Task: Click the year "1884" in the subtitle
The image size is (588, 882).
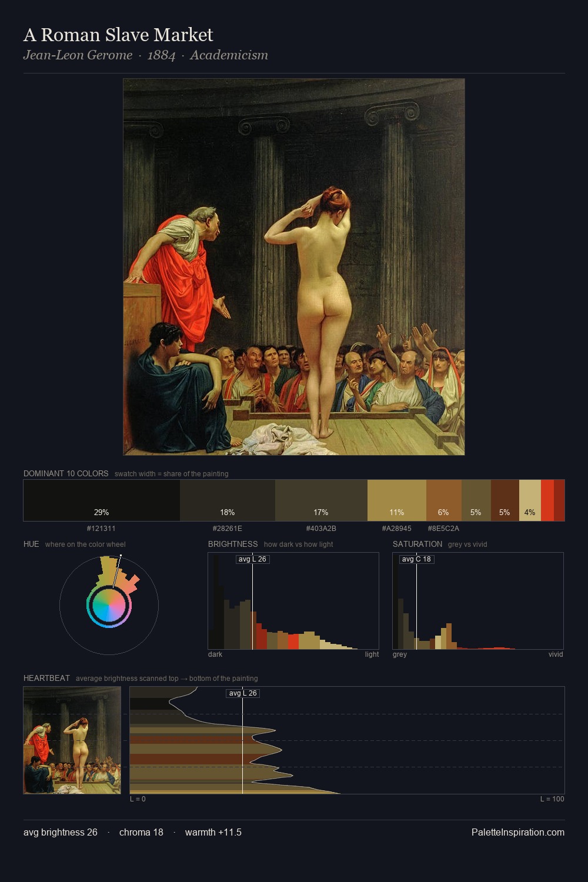Action: 161,55
